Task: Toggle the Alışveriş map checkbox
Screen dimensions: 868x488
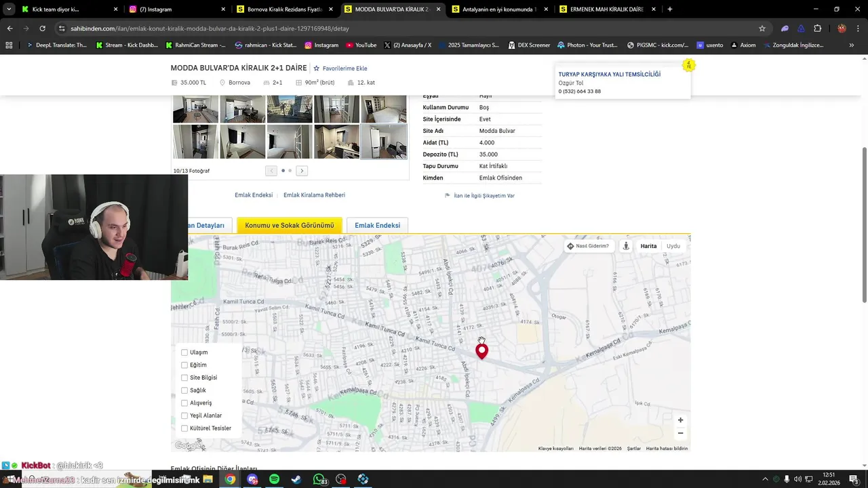Action: coord(184,403)
